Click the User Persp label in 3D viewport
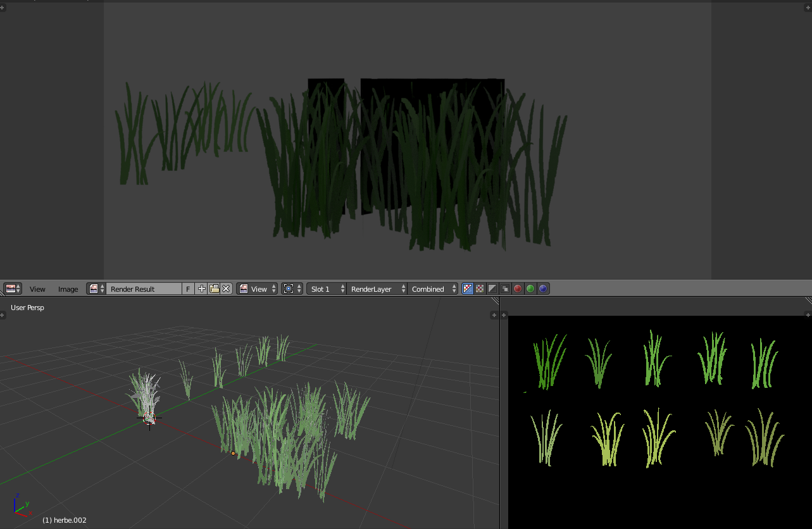Image resolution: width=812 pixels, height=529 pixels. pyautogui.click(x=27, y=308)
